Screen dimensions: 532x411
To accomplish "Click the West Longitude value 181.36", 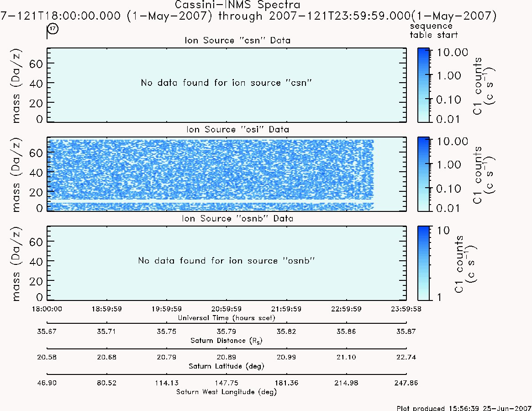I will pyautogui.click(x=286, y=383).
